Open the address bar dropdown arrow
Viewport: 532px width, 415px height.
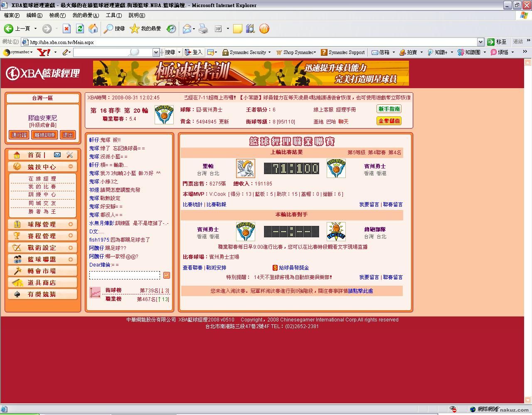coord(480,42)
